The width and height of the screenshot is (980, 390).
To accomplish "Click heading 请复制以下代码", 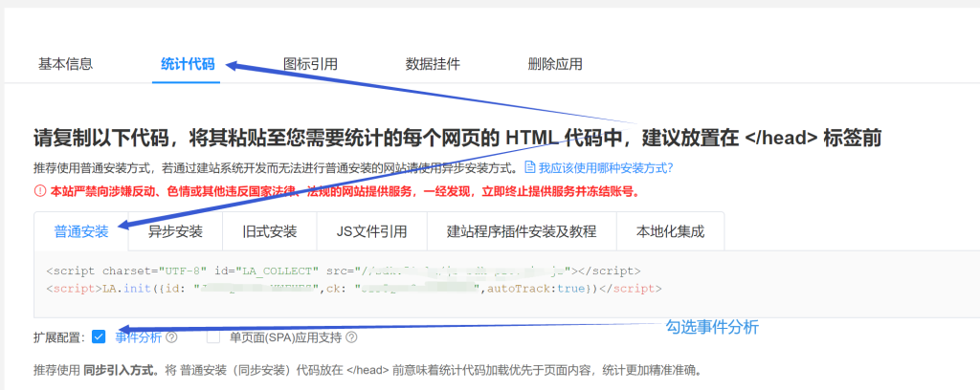I will click(x=457, y=138).
